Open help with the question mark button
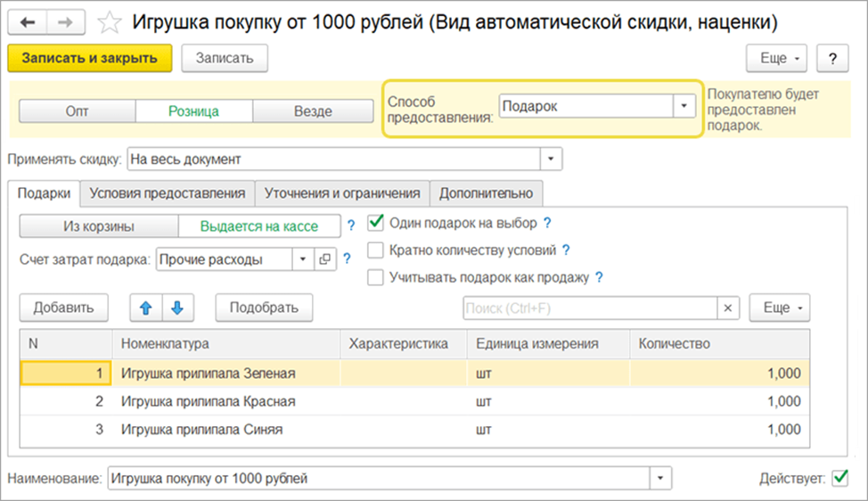The width and height of the screenshot is (868, 501). (x=832, y=59)
